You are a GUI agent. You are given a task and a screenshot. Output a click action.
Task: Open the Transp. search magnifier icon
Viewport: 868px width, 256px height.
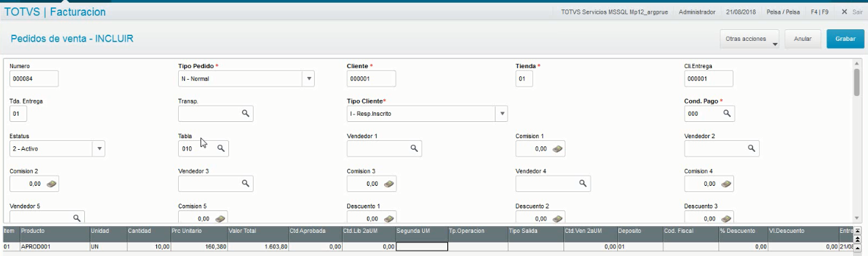coord(246,113)
